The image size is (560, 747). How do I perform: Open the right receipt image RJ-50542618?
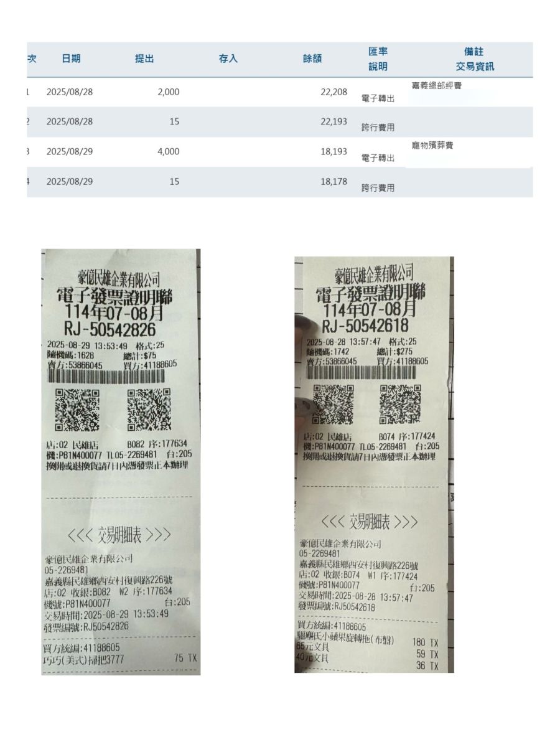click(x=374, y=464)
